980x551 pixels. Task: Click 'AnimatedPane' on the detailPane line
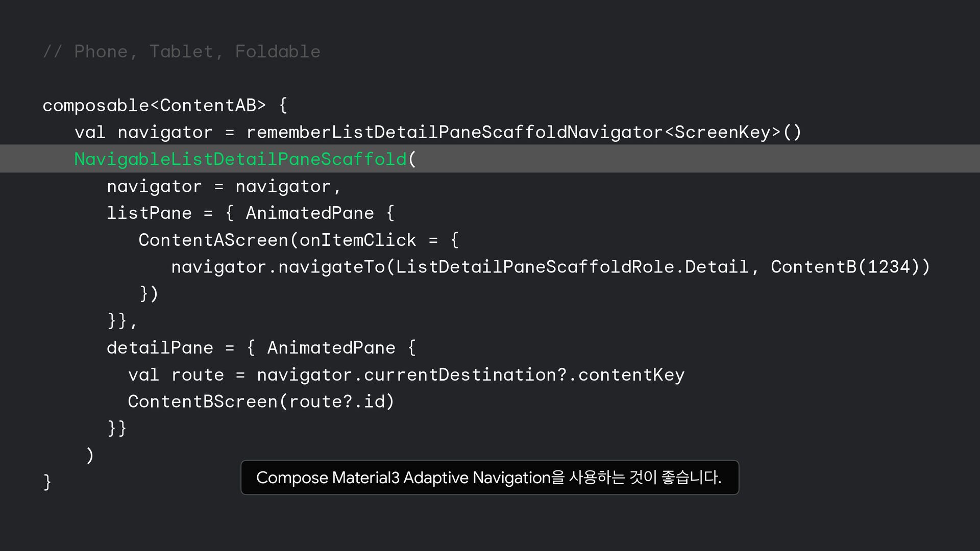pyautogui.click(x=331, y=347)
